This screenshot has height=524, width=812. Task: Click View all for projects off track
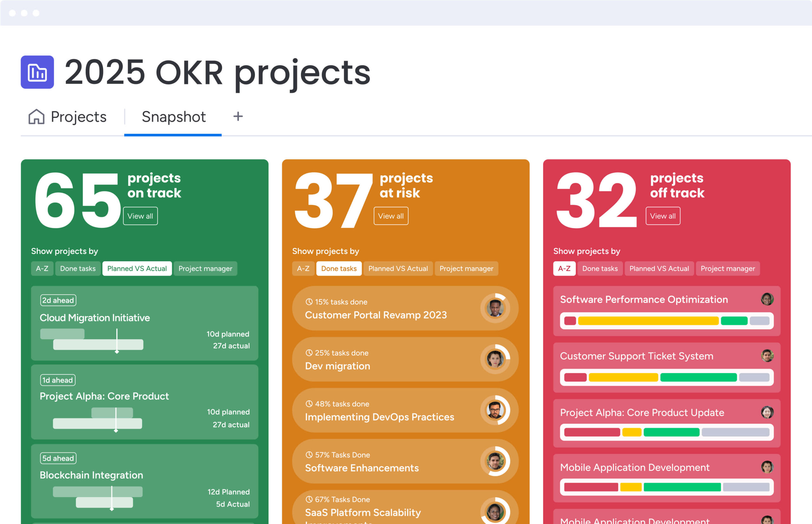point(662,216)
